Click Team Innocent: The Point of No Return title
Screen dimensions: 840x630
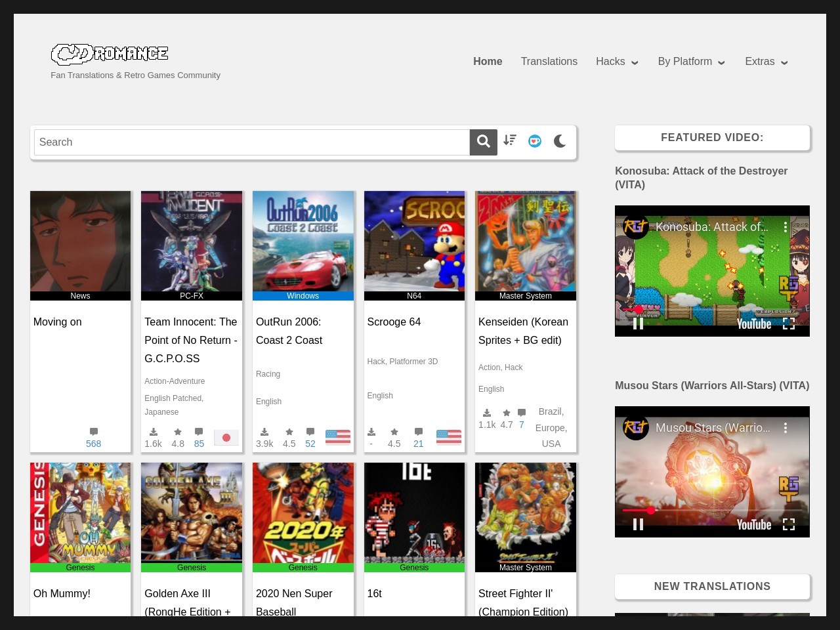click(191, 340)
